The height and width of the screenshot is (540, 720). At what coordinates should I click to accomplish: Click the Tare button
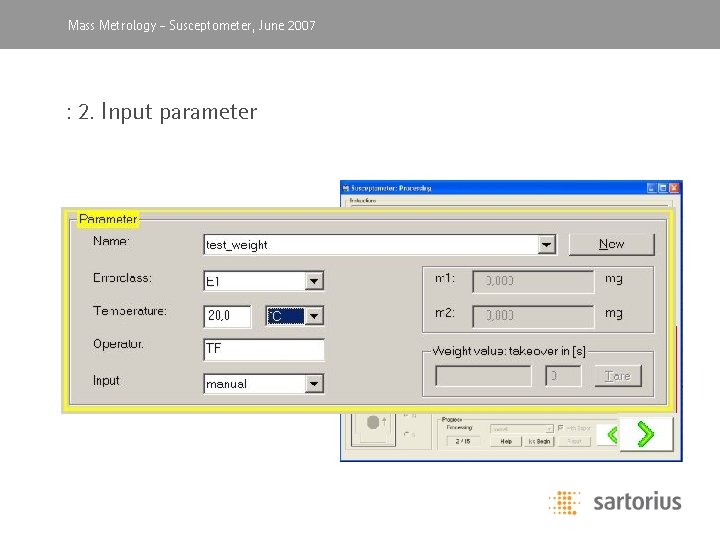pos(618,376)
